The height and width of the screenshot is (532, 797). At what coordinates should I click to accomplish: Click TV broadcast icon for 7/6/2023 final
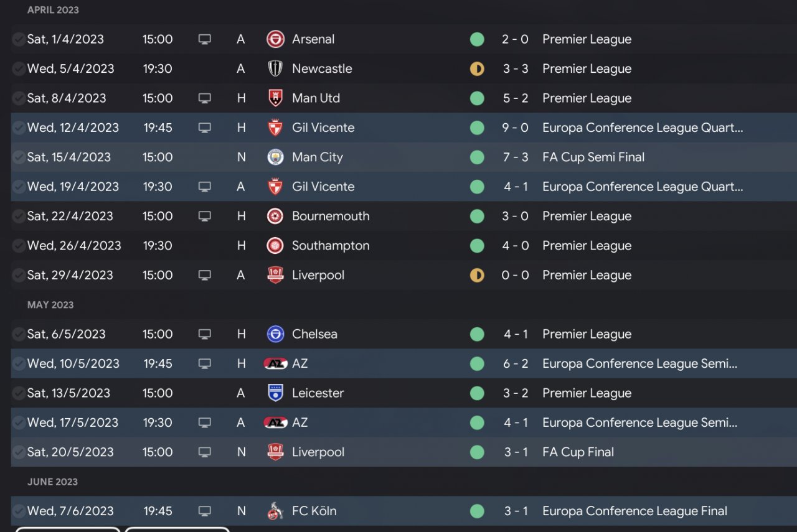204,511
